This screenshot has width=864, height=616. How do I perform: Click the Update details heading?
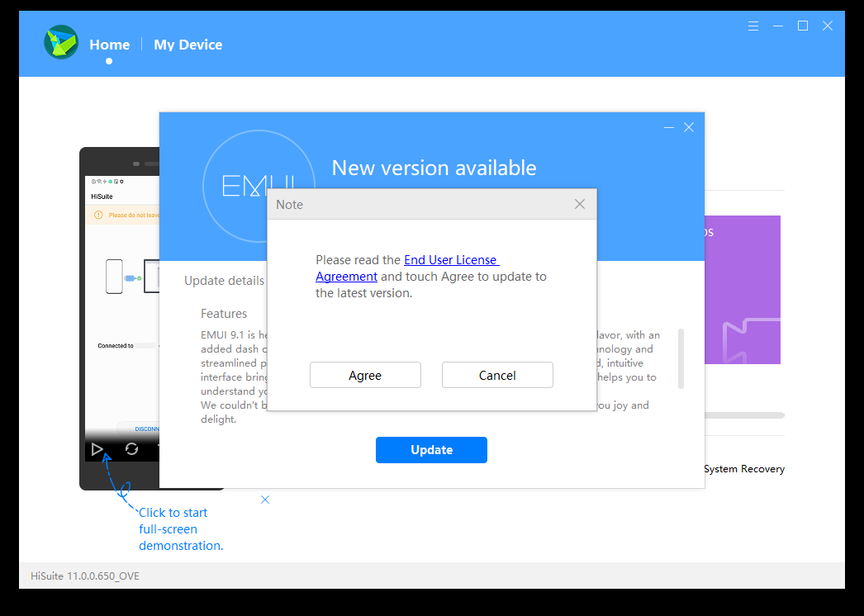tap(225, 281)
